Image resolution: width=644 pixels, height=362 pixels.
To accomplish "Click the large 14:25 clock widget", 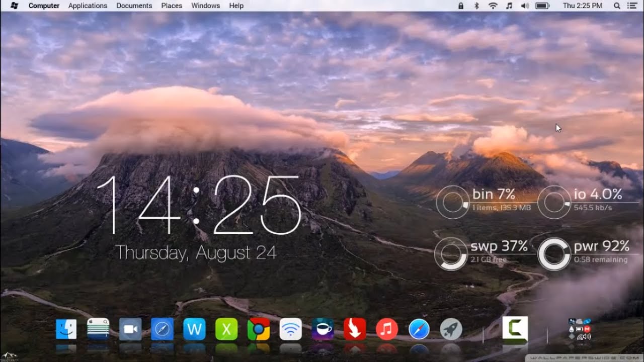I will 199,205.
